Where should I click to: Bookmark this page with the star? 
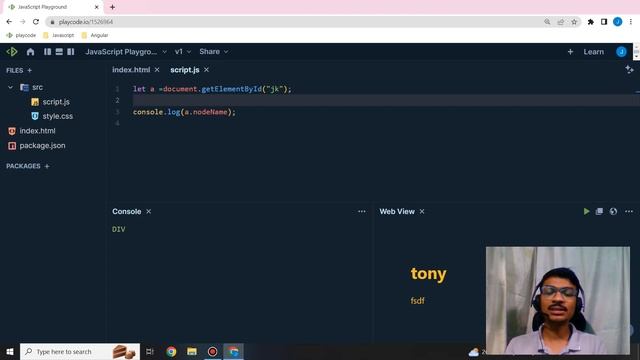(x=574, y=22)
